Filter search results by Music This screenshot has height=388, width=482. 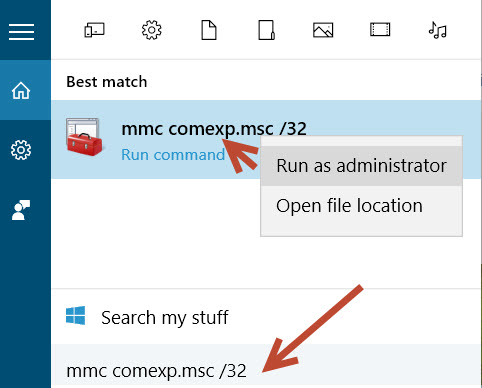pos(437,30)
